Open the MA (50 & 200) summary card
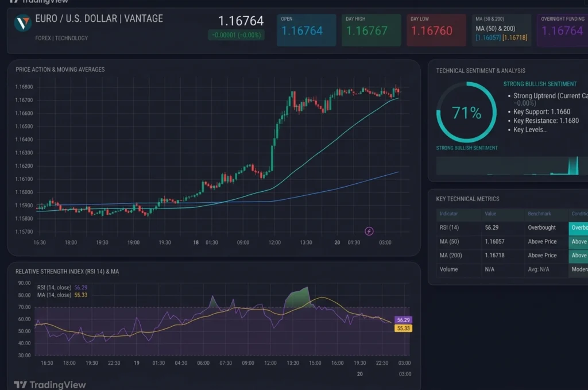 click(501, 30)
